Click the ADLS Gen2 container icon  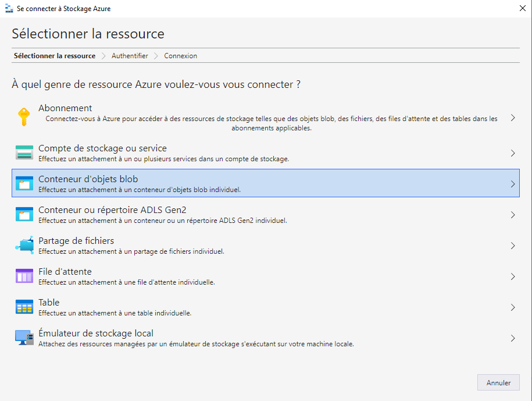tap(24, 215)
